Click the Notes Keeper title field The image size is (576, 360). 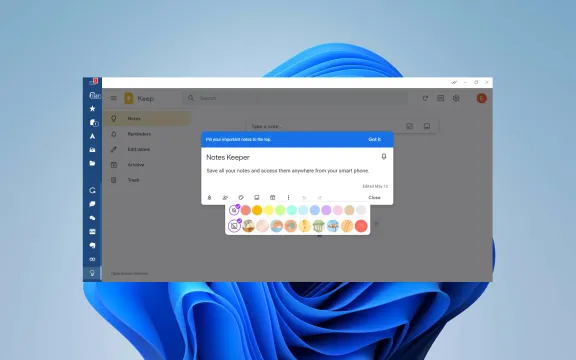point(228,157)
